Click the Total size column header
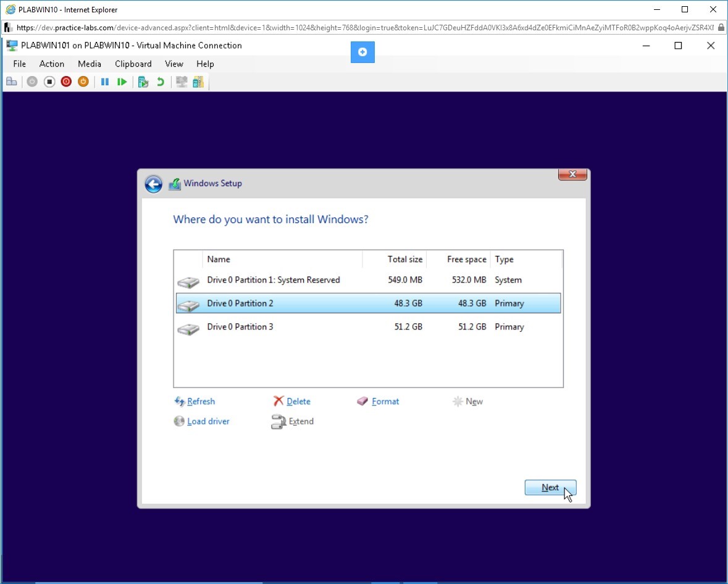 click(394, 259)
